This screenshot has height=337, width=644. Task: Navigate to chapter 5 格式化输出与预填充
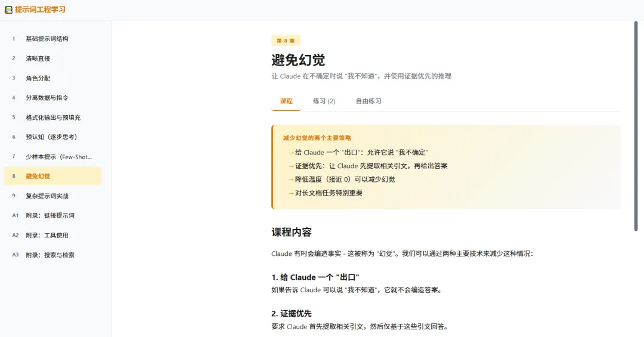52,118
